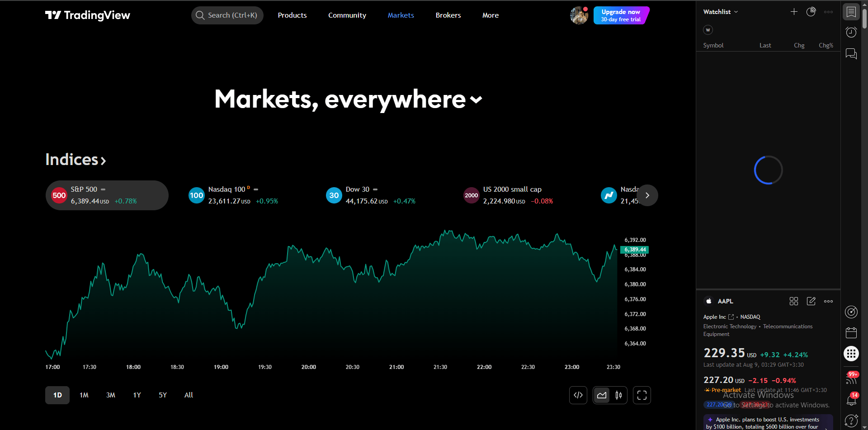
Task: Choose the 5Y chart range
Action: pos(163,395)
